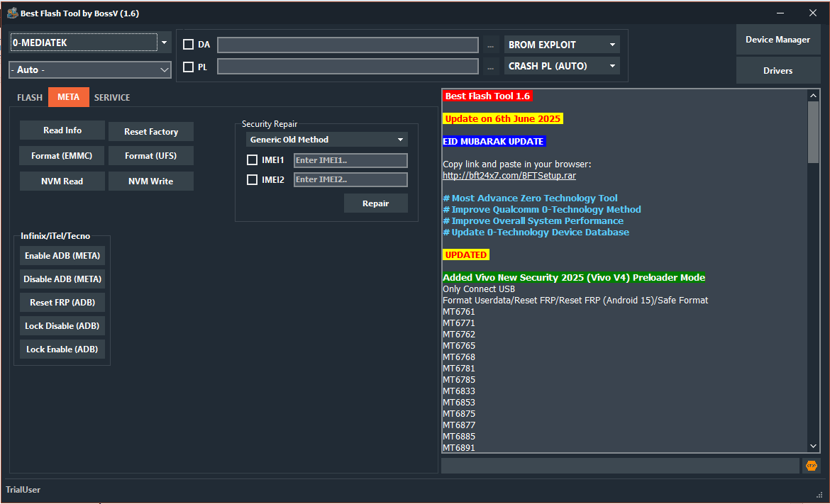
Task: Click Disable ADB (META) button
Action: tap(62, 279)
